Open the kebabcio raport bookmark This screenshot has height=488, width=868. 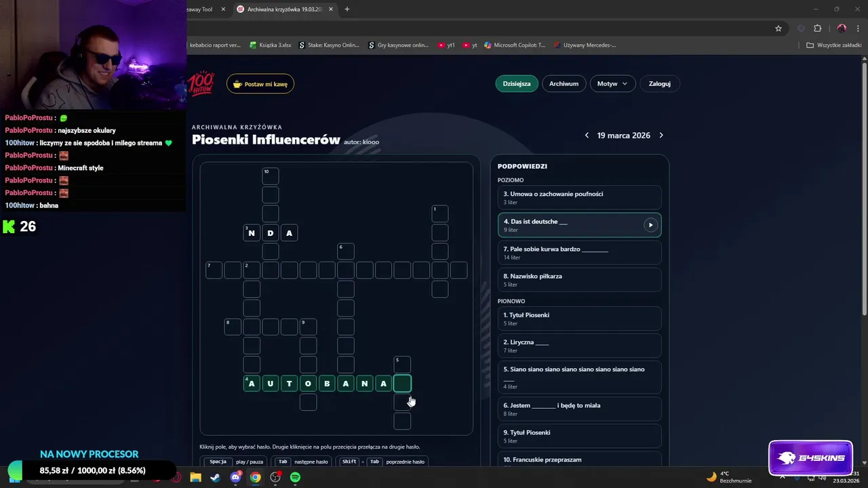pos(214,45)
